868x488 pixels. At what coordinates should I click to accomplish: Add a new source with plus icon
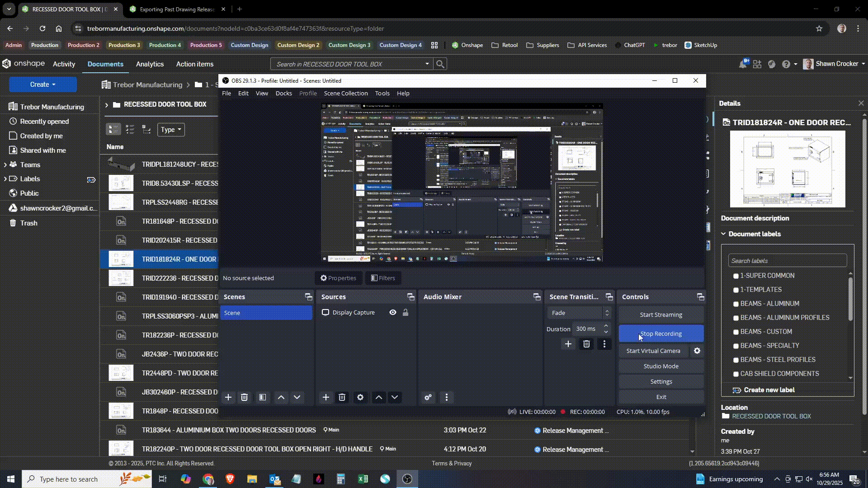pyautogui.click(x=325, y=397)
